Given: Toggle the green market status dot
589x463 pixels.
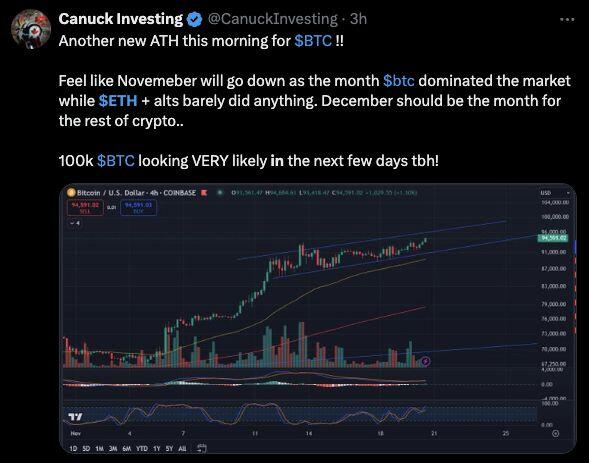Looking at the screenshot, I should point(220,193).
